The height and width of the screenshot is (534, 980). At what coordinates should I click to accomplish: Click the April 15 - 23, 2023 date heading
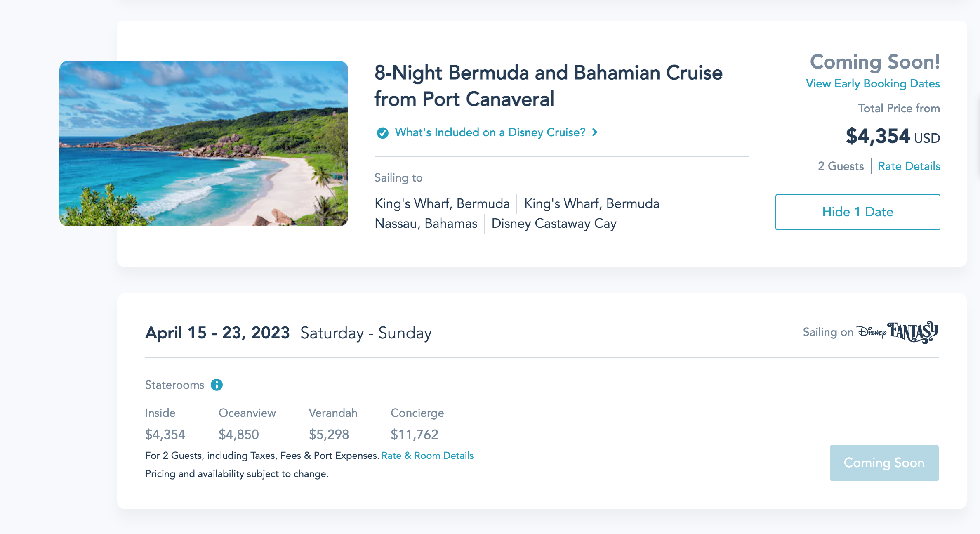click(x=217, y=333)
